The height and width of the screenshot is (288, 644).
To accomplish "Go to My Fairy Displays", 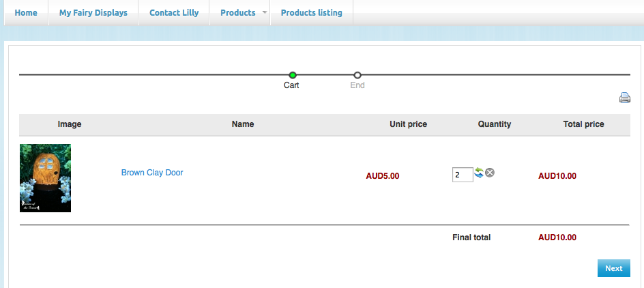I will click(93, 13).
